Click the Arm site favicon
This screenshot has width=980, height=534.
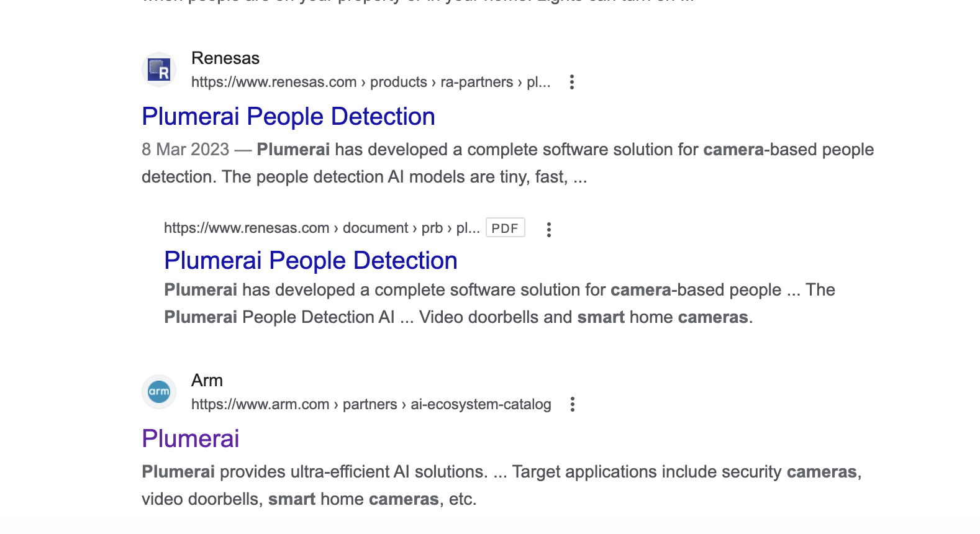pos(159,392)
